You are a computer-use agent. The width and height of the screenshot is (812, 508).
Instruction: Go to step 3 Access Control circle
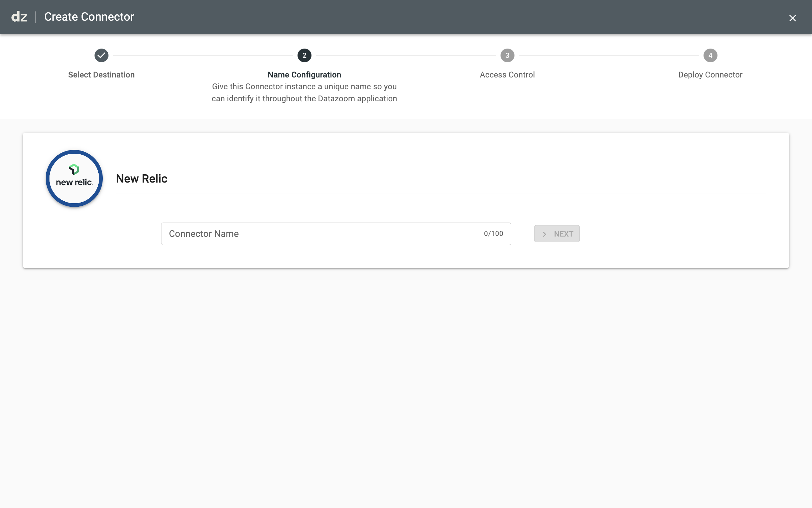[x=507, y=56]
